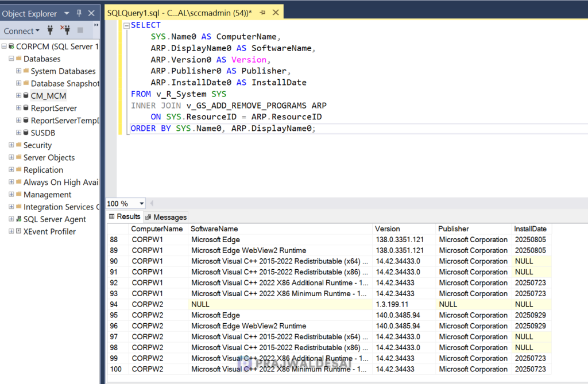Close the SQLQuery1.sql tab
Image resolution: width=588 pixels, height=384 pixels.
point(276,13)
